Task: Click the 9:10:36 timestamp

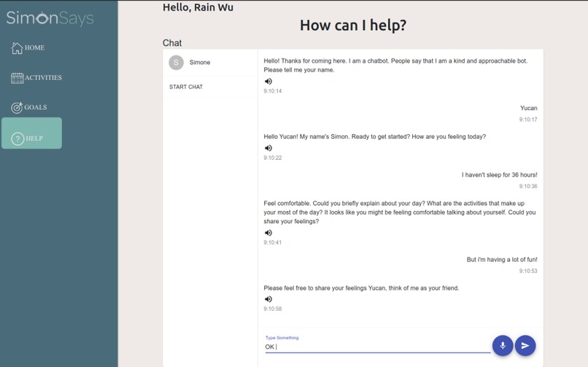Action: pos(528,186)
